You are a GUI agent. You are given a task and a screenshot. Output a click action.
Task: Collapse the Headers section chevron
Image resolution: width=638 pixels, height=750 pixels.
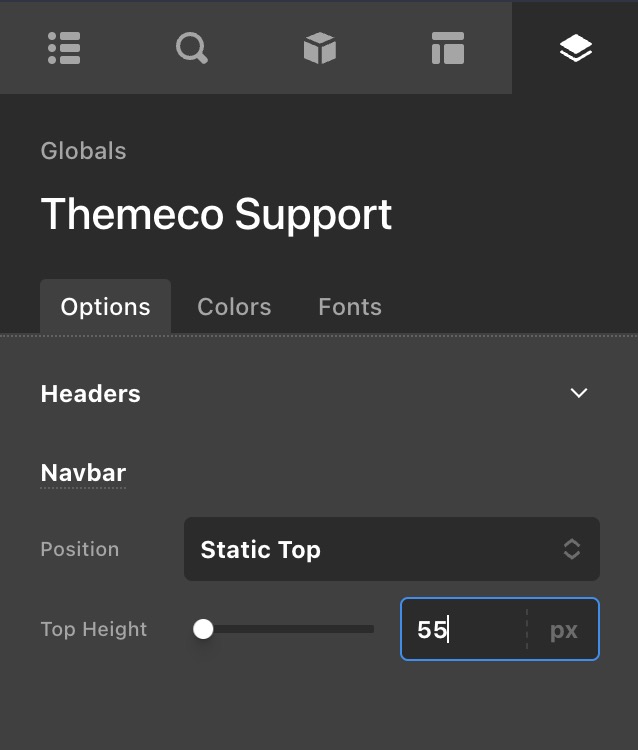coord(578,393)
